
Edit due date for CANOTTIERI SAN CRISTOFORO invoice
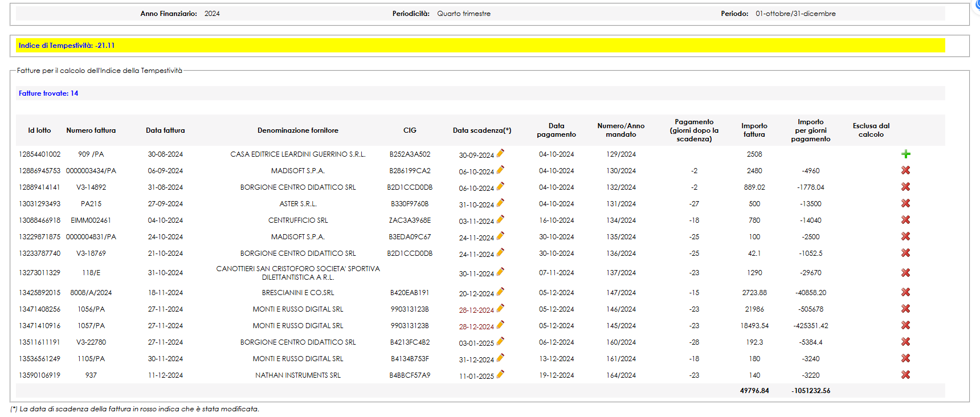pyautogui.click(x=500, y=272)
